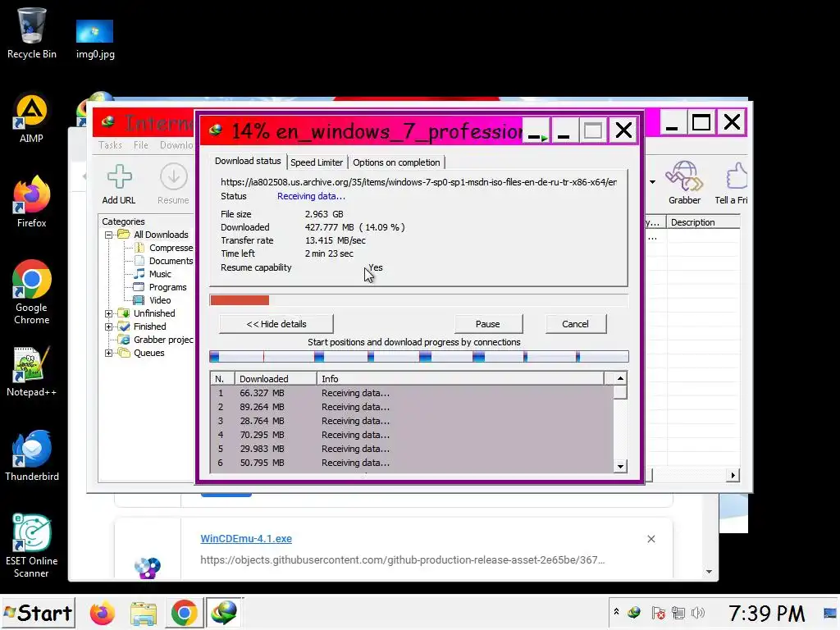Screen dimensions: 840x630
Task: Open the Action Center flag tray icon
Action: click(x=659, y=612)
